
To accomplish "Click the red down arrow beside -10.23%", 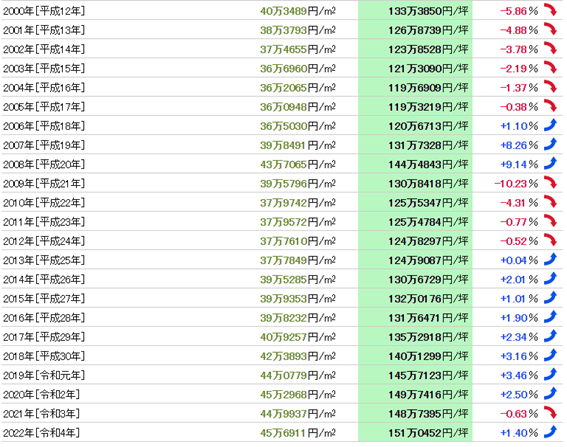I will coord(550,183).
